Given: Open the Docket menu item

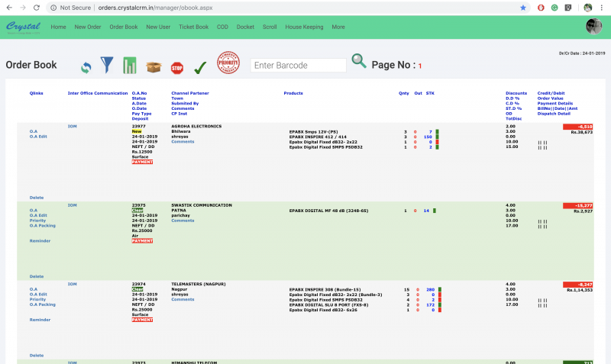Looking at the screenshot, I should coord(245,27).
